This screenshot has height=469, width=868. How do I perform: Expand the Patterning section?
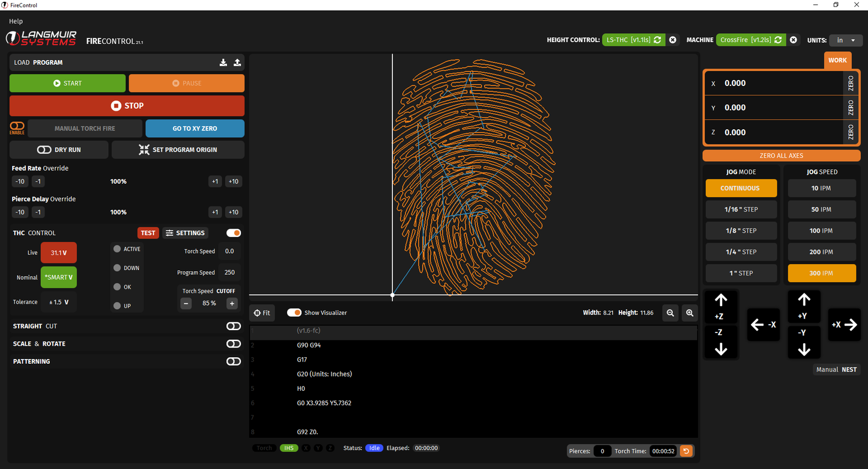click(233, 361)
